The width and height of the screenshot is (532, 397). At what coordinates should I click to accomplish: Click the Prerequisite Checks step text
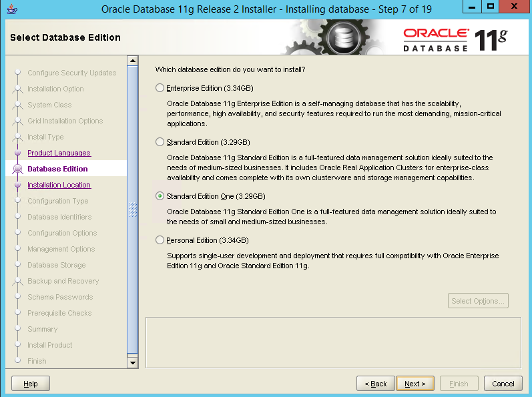tap(59, 313)
